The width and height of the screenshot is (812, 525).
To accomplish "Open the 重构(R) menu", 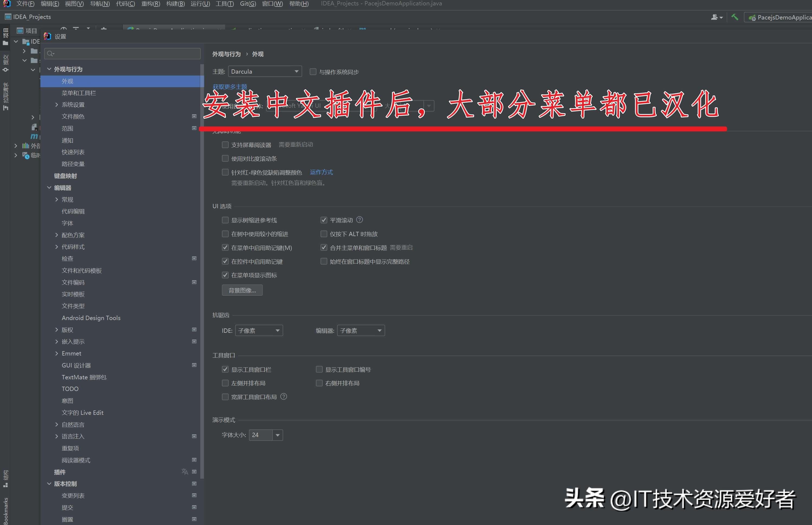I will tap(151, 4).
